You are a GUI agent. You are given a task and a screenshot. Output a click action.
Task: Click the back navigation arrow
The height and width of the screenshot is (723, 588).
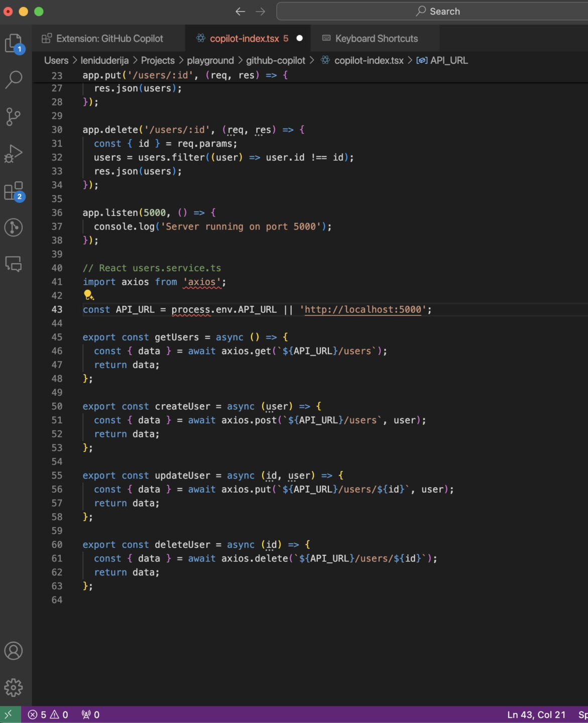(x=240, y=11)
